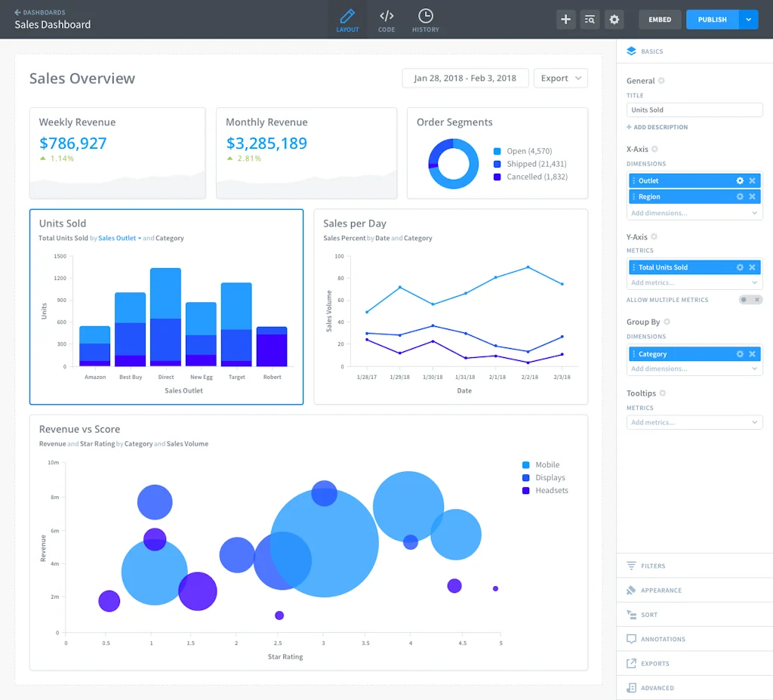Remove the Category group-by dimension

(752, 354)
